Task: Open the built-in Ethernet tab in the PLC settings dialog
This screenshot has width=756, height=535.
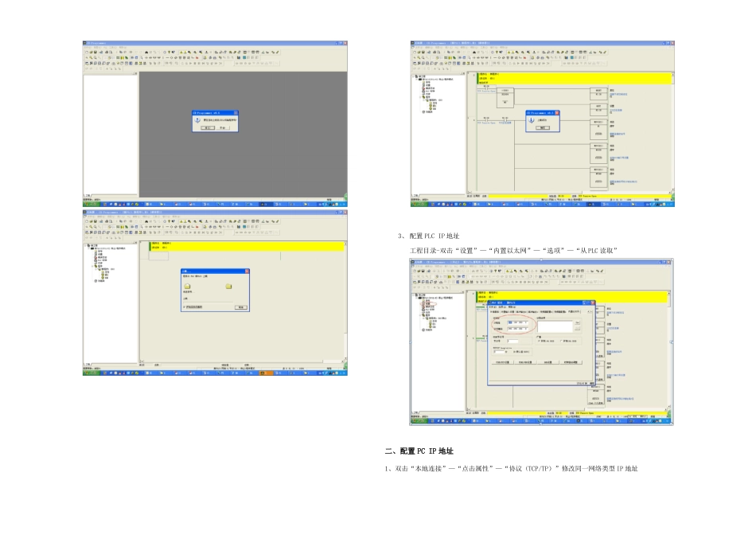Action: pyautogui.click(x=574, y=311)
